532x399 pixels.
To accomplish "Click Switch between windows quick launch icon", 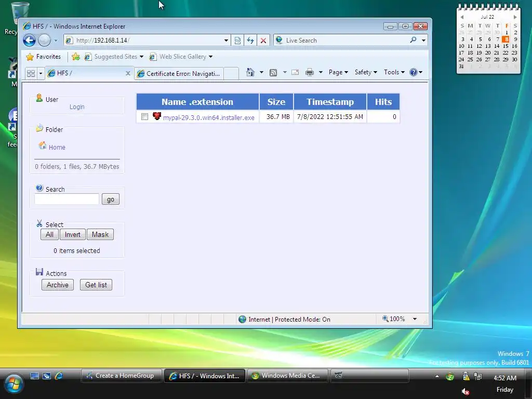I will 47,376.
